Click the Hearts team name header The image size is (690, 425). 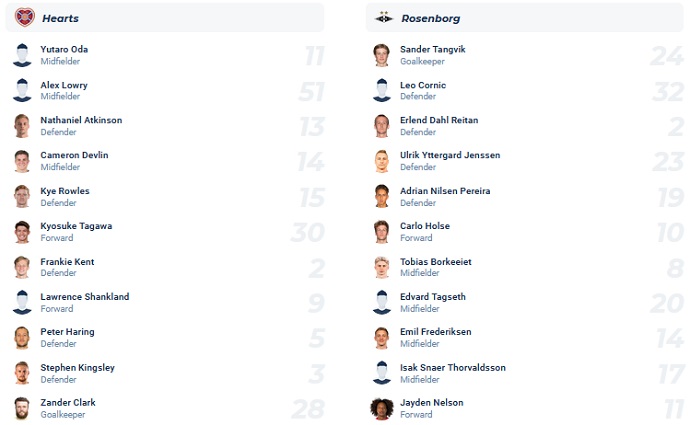tap(62, 18)
